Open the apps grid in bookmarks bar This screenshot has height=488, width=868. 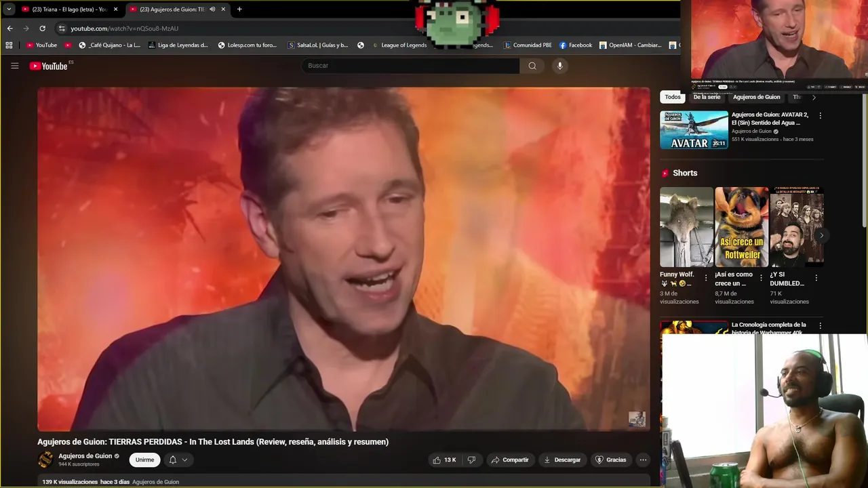(9, 45)
